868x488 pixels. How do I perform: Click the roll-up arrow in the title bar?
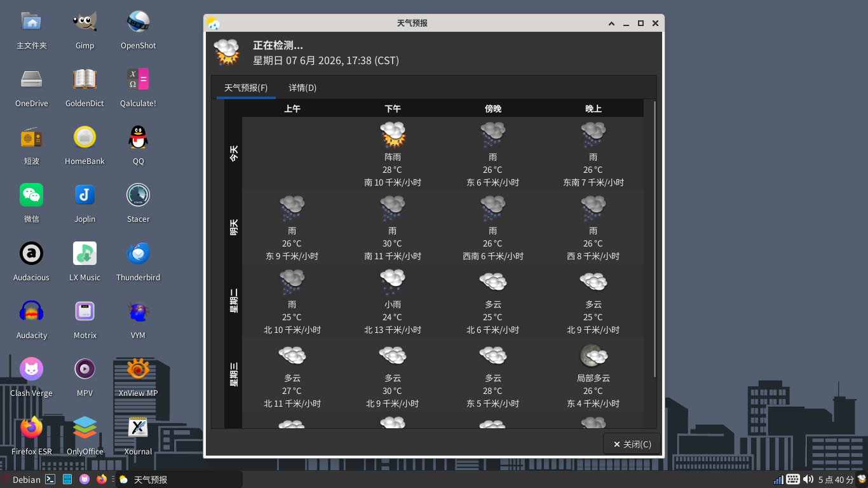(x=611, y=24)
